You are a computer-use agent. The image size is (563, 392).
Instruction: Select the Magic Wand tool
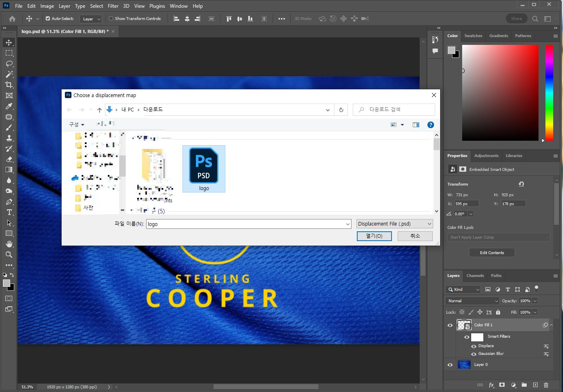click(9, 74)
